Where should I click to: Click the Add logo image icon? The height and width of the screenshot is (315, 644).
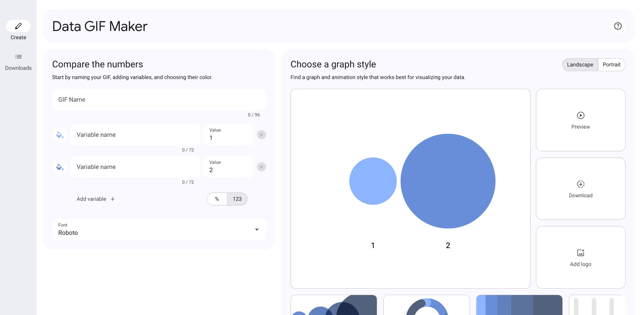point(581,253)
